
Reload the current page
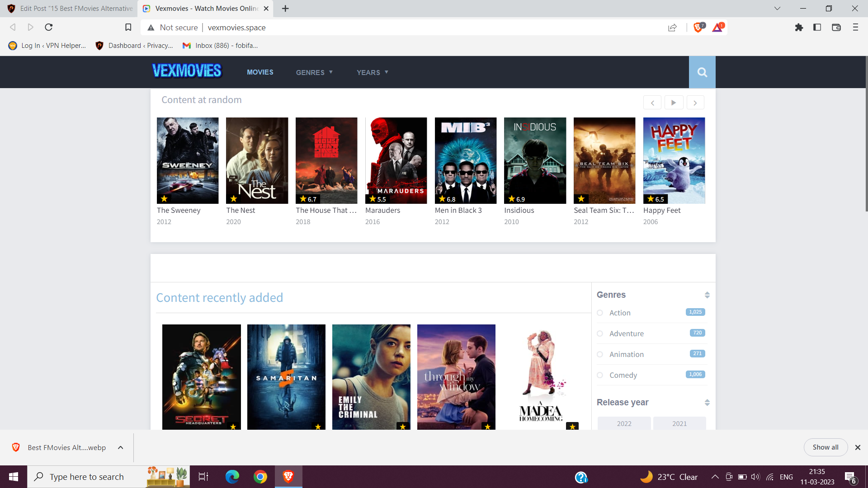49,28
